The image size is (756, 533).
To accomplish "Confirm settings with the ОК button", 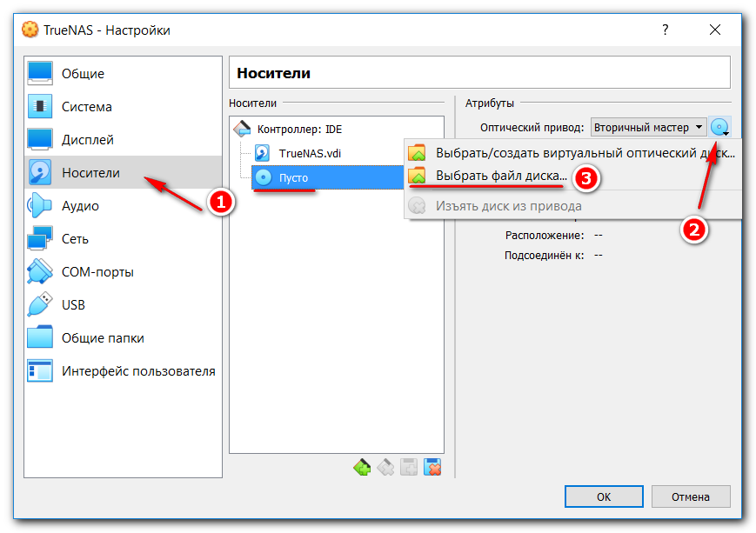I will tap(604, 496).
